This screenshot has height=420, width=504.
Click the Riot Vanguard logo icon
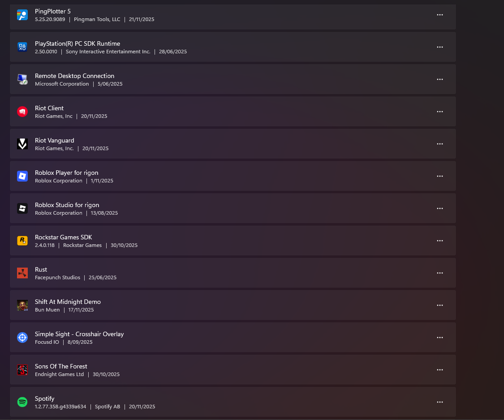click(22, 144)
